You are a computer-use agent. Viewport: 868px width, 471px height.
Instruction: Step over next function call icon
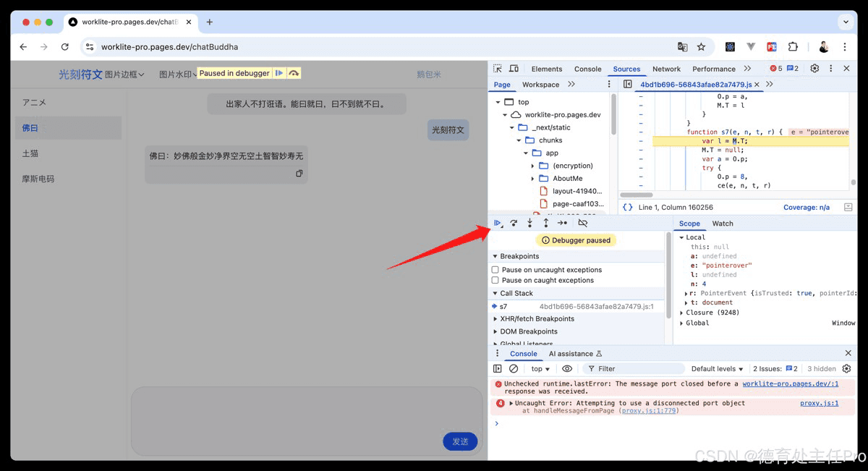pyautogui.click(x=514, y=223)
